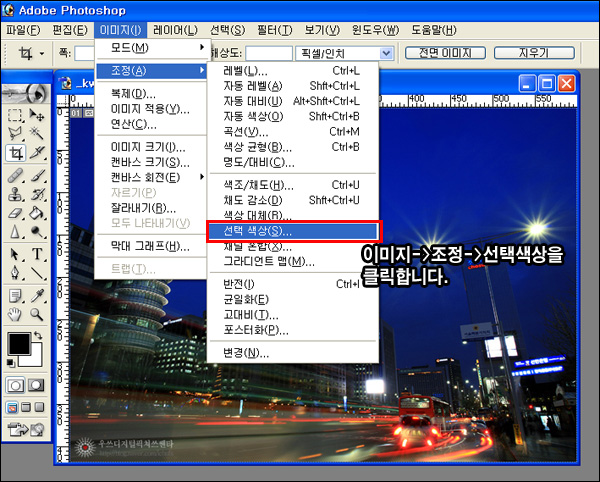Select the Brush tool
Screen dimensions: 600x482
[37, 176]
